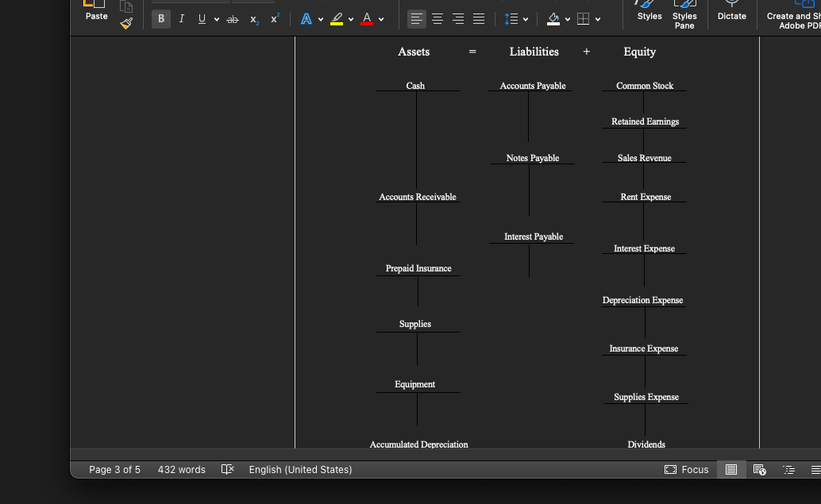This screenshot has height=504, width=821.
Task: Apply Superscript formatting
Action: 275,19
